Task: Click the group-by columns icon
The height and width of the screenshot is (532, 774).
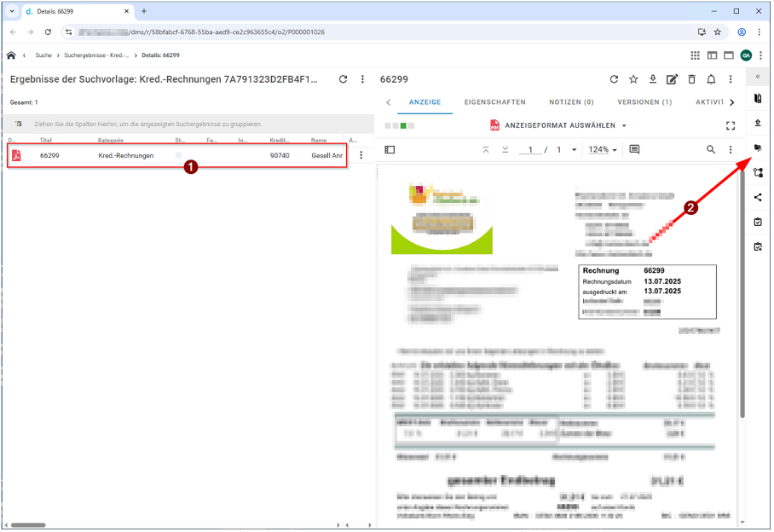Action: [x=19, y=124]
